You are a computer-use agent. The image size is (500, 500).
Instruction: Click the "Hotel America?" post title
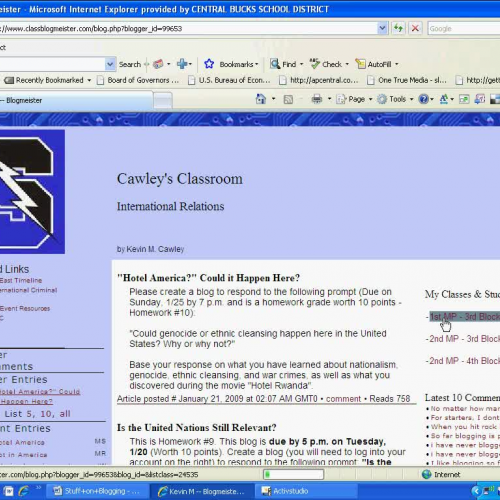208,278
